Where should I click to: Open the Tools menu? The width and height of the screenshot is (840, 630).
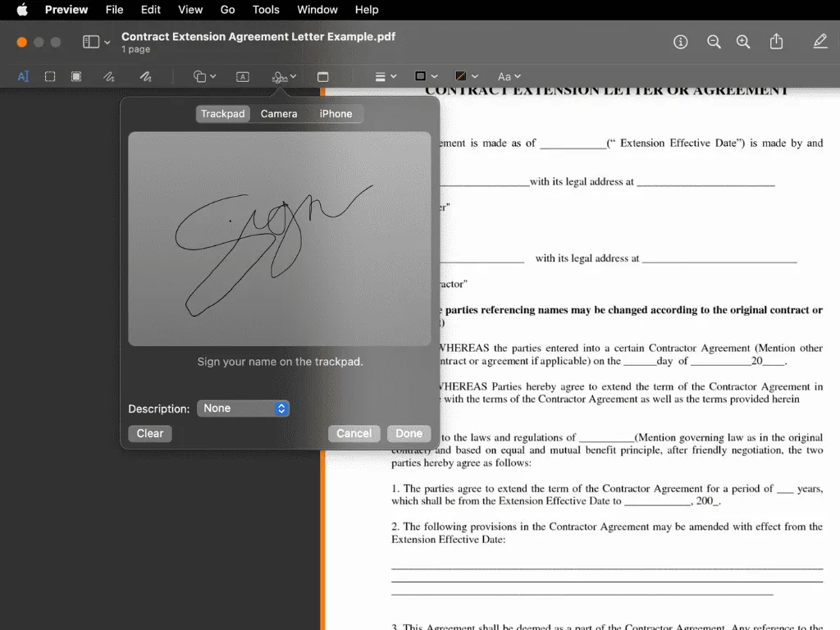coord(265,10)
